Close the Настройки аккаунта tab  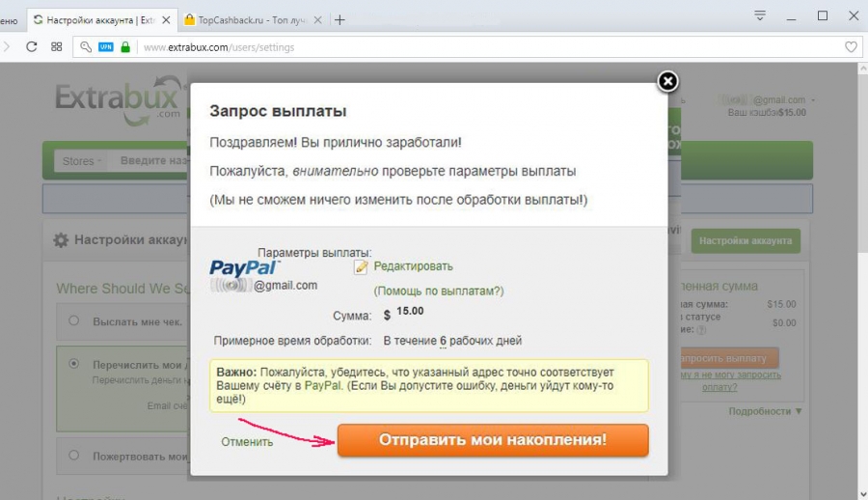tap(166, 20)
